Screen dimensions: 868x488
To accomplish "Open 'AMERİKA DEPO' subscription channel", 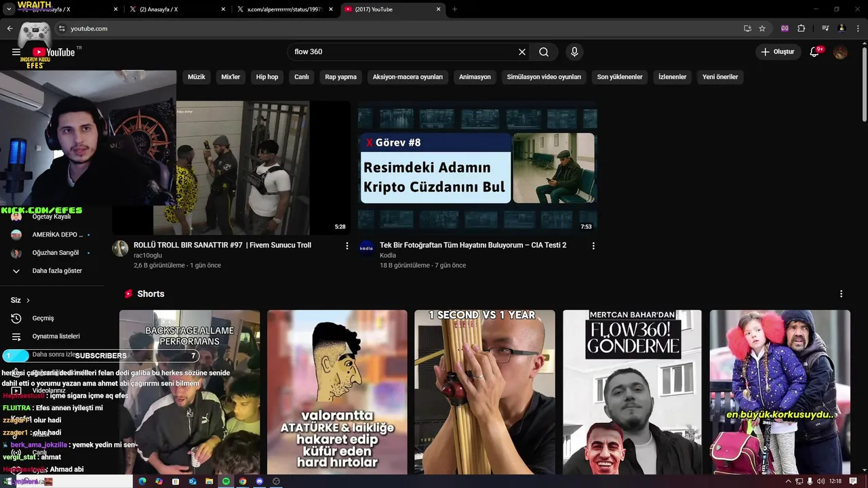I will click(51, 235).
